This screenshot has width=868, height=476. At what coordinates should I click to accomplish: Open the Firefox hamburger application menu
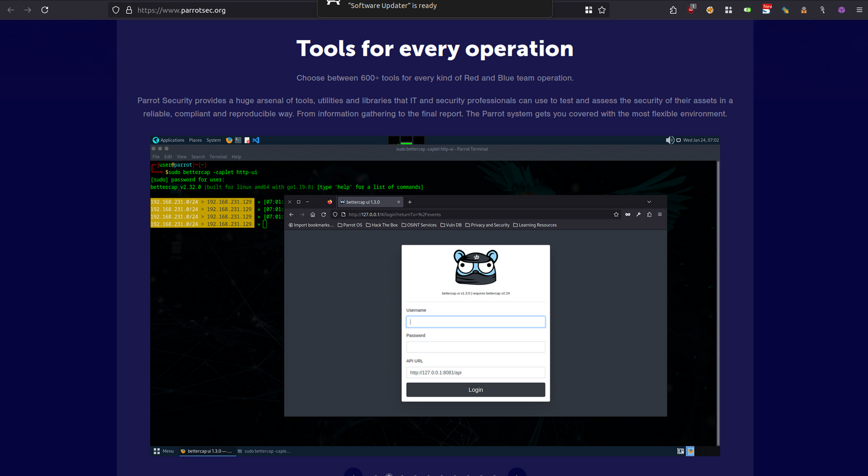tap(859, 10)
